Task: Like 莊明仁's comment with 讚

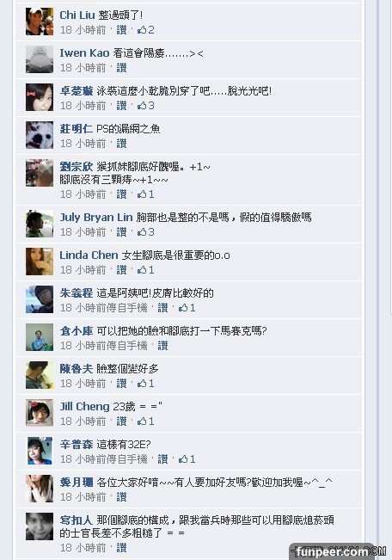Action: (x=121, y=144)
